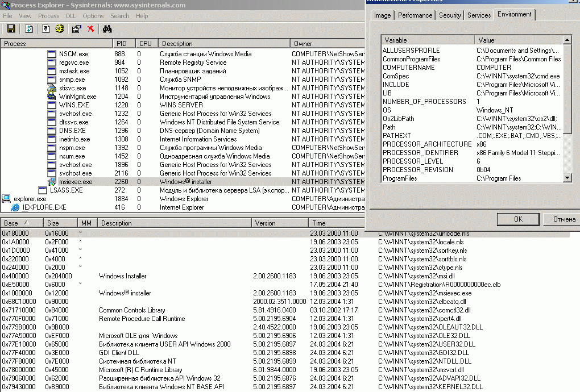Click environment list scrollbar down arrow

[567, 178]
